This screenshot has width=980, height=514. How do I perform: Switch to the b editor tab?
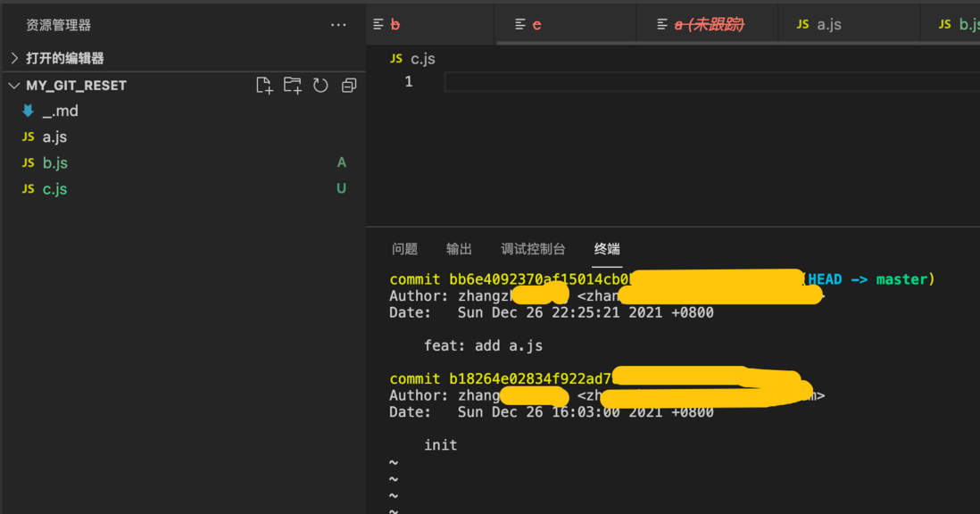pyautogui.click(x=430, y=24)
